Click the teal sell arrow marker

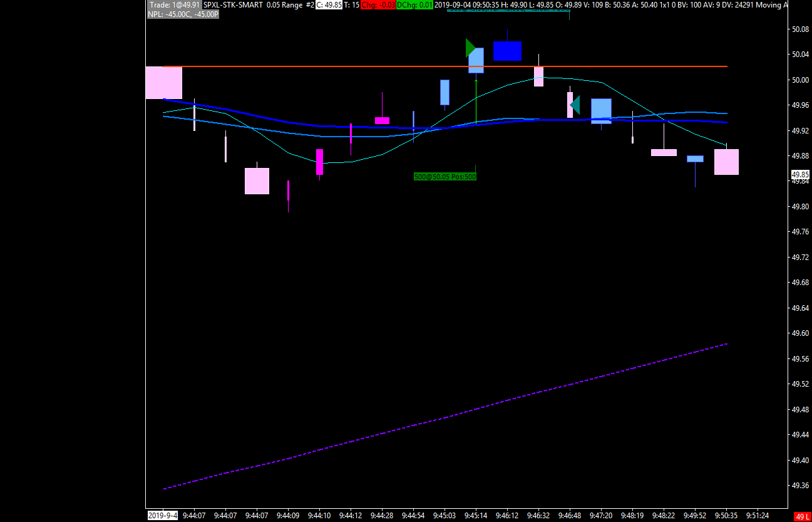pyautogui.click(x=575, y=105)
